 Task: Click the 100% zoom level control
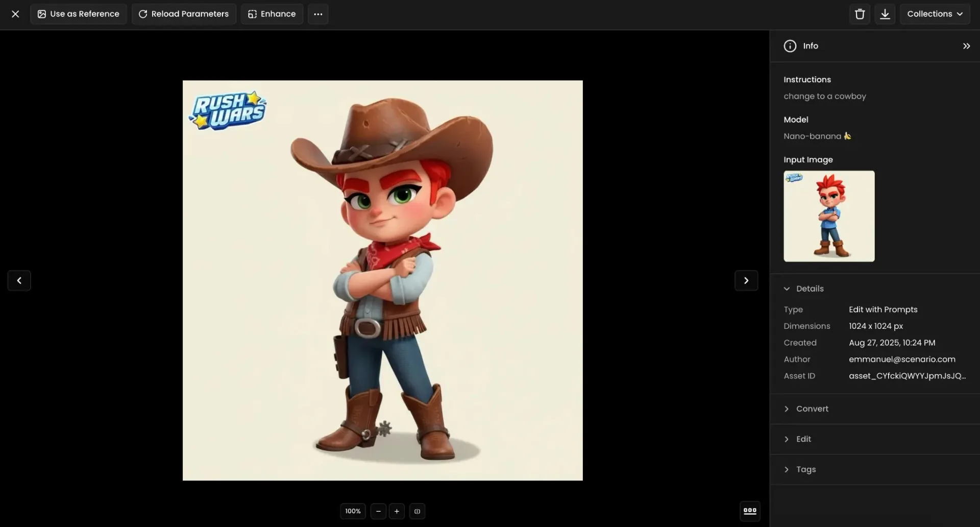[352, 511]
